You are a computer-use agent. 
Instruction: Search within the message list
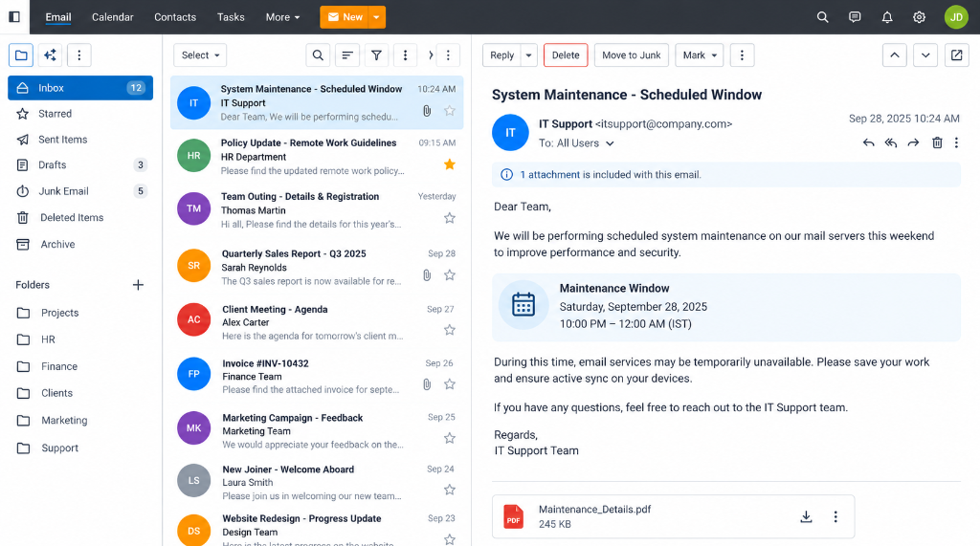click(x=318, y=55)
